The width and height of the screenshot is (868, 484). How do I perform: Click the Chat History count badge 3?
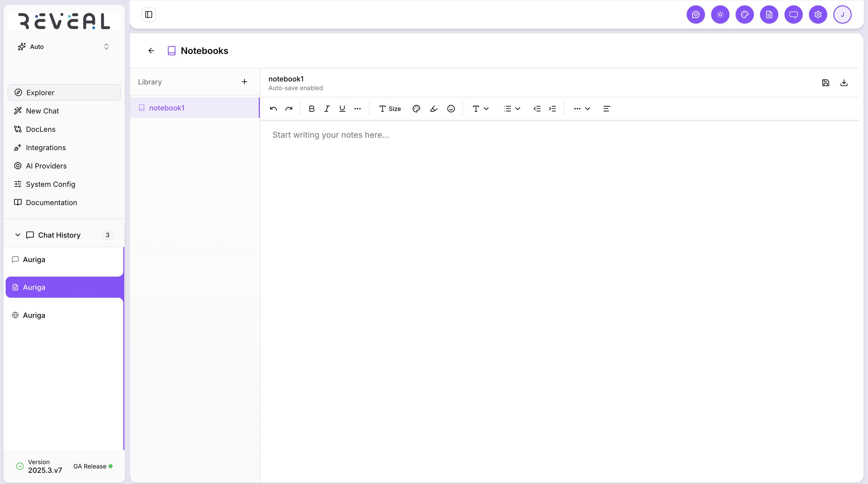107,235
